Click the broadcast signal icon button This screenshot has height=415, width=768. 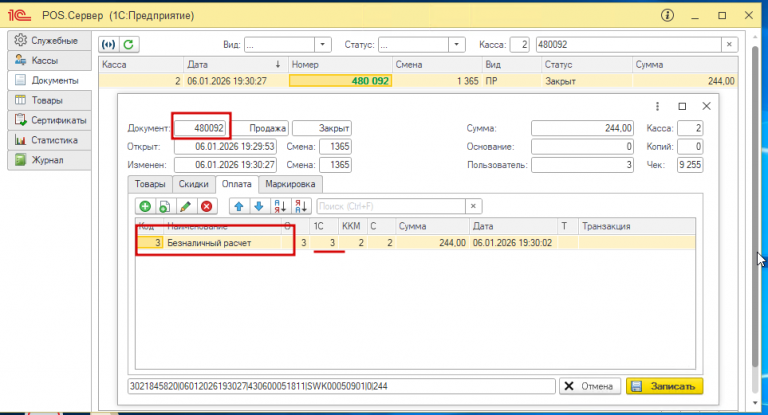pyautogui.click(x=108, y=45)
